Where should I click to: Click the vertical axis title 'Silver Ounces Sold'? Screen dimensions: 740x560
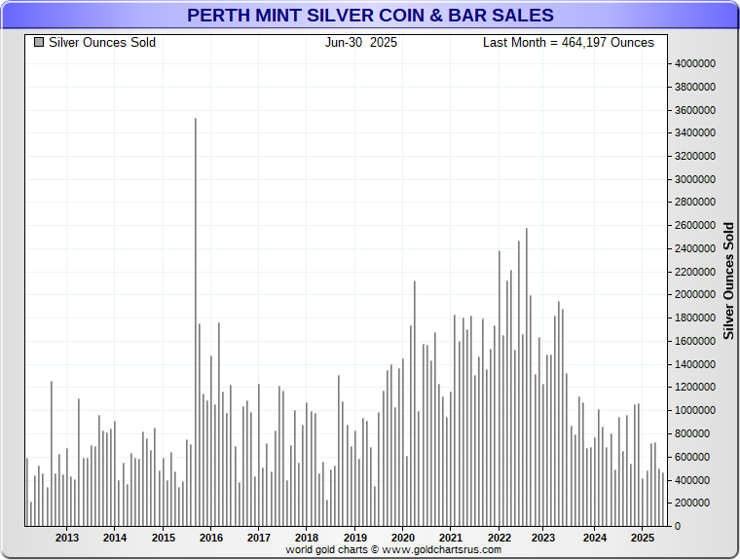click(x=728, y=280)
